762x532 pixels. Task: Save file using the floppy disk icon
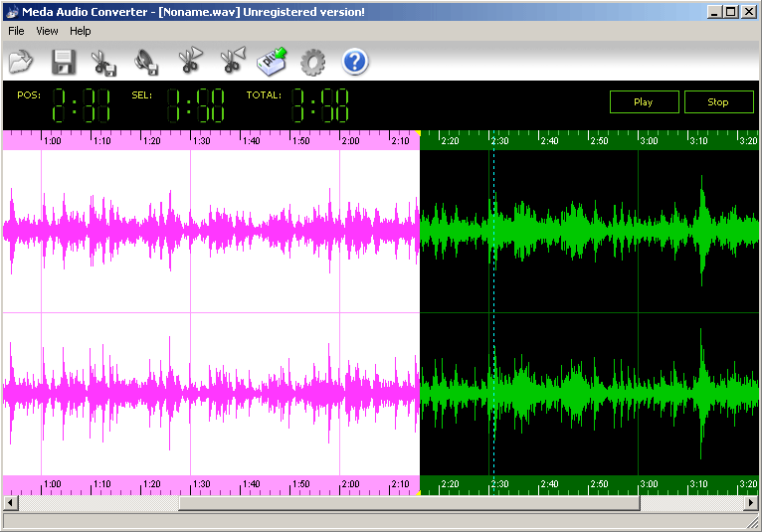(x=64, y=62)
